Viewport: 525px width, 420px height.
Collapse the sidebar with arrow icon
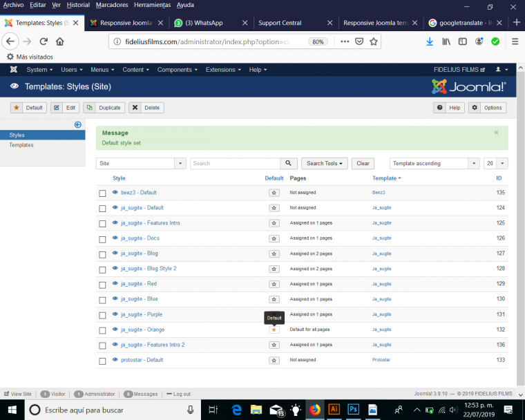78,124
